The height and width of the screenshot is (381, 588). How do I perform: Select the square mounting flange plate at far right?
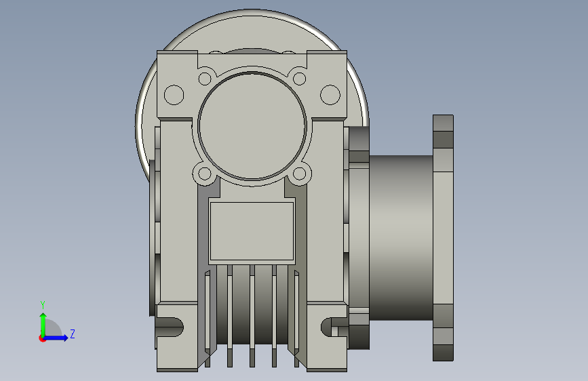(443, 238)
